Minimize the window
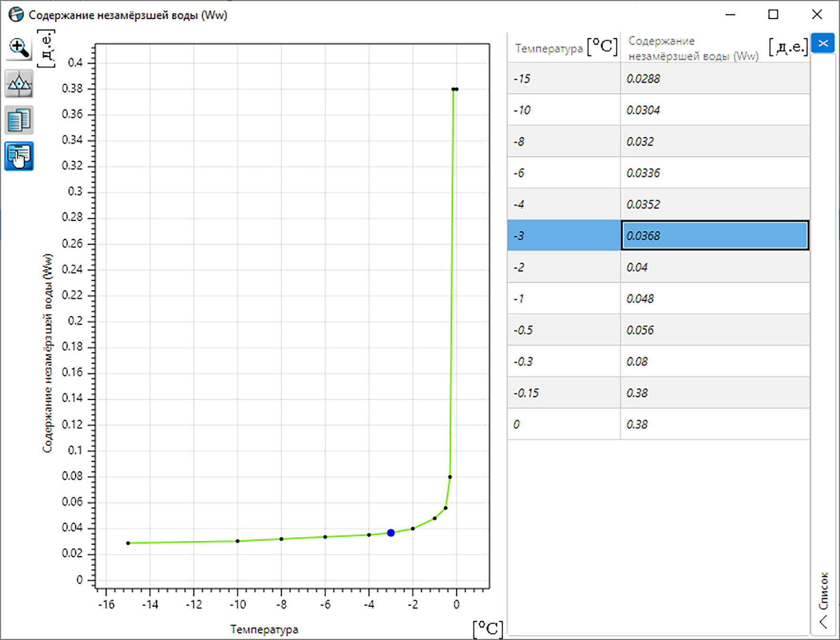The image size is (840, 640). (730, 15)
